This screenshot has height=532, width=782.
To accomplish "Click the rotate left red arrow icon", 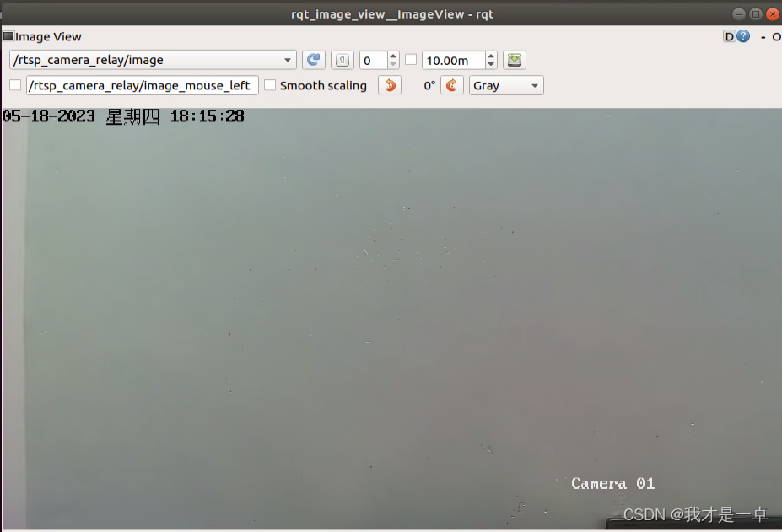I will point(389,85).
